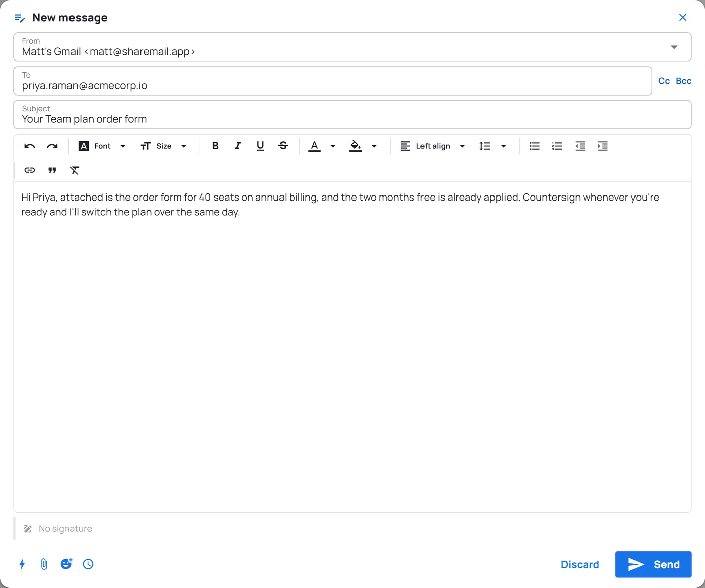This screenshot has width=705, height=588.
Task: Click the lightning bolt quick actions icon
Action: (22, 564)
